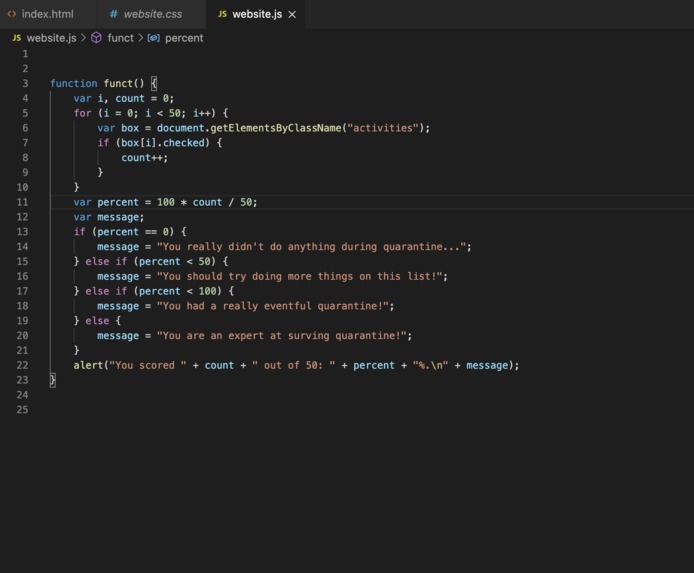
Task: Click the chevron after website.js in breadcrumb
Action: point(83,38)
